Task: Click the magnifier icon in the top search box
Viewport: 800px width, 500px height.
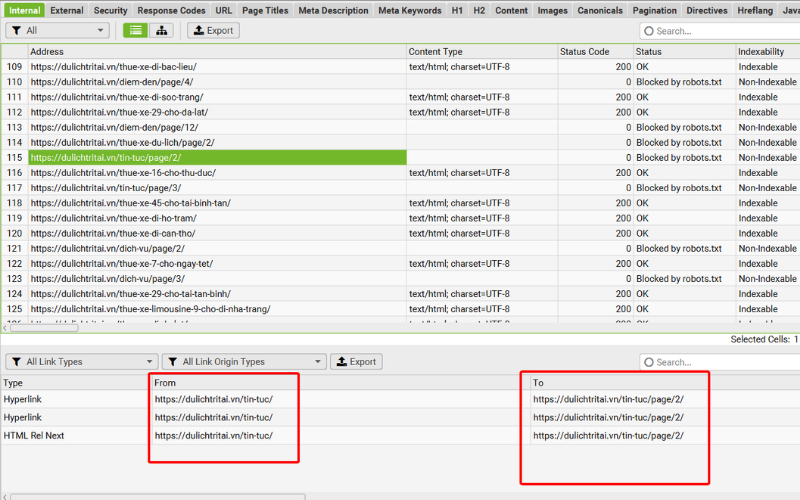Action: point(649,31)
